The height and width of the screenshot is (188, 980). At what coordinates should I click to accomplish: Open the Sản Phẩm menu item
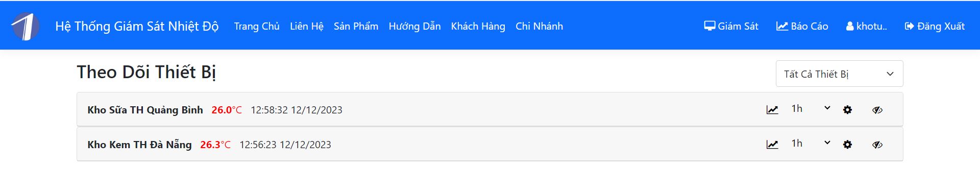click(356, 26)
